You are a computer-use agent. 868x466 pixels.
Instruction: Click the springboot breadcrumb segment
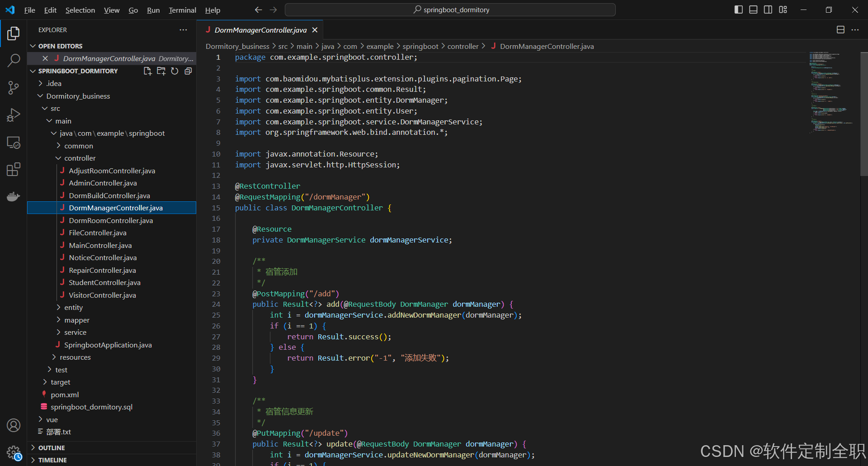(x=420, y=46)
